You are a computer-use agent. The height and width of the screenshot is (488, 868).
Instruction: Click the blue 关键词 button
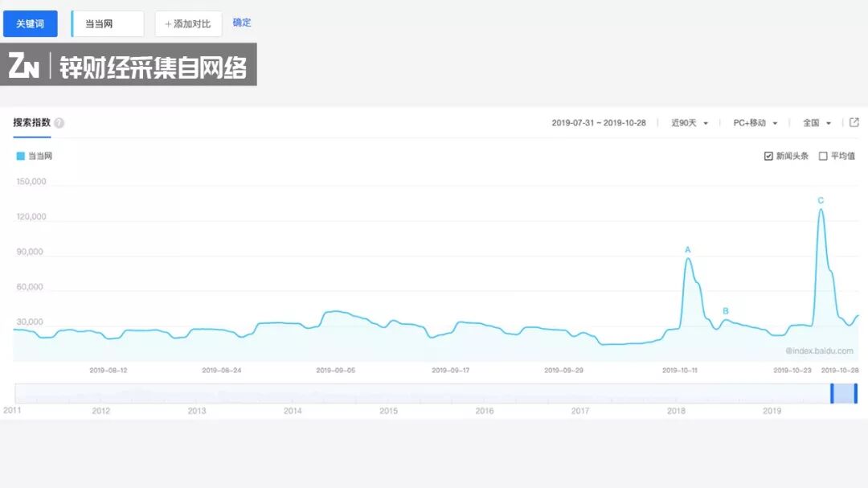31,24
